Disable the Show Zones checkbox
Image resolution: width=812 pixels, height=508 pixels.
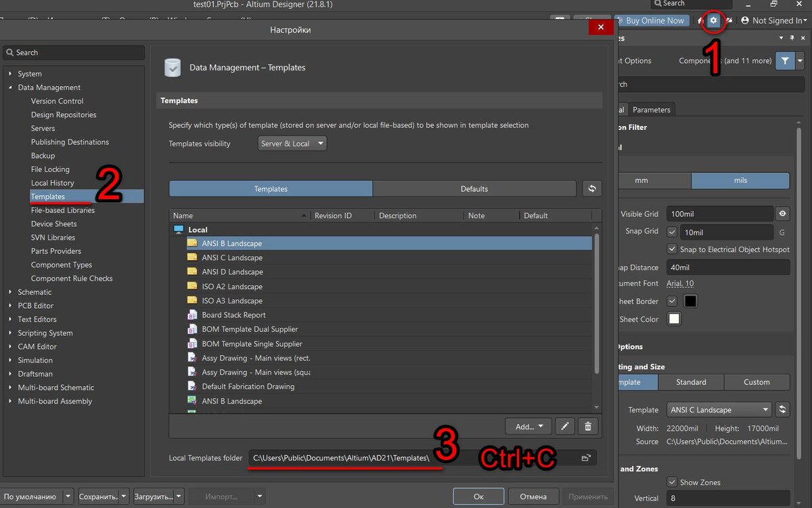click(x=672, y=482)
